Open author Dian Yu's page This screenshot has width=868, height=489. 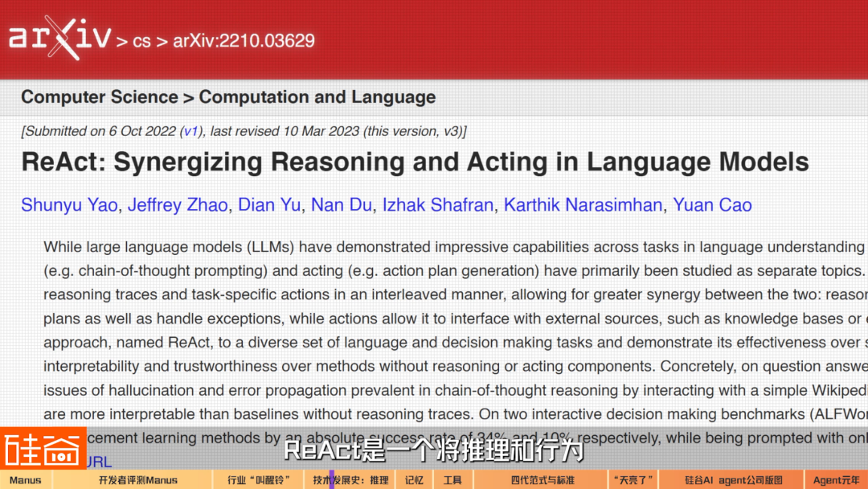pyautogui.click(x=269, y=205)
